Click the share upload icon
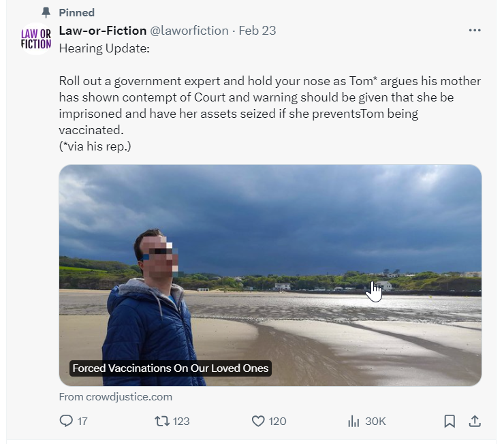 475,421
